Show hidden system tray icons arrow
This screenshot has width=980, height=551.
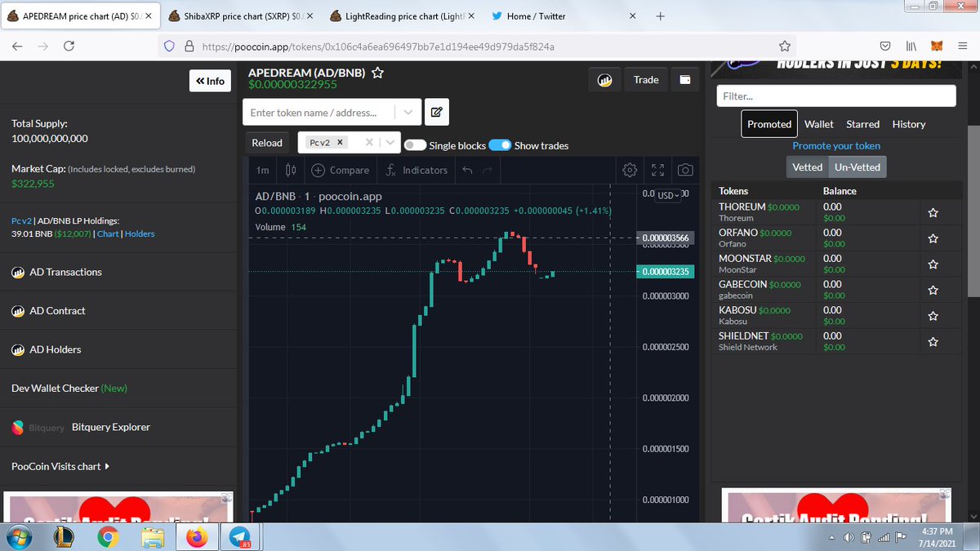point(832,538)
